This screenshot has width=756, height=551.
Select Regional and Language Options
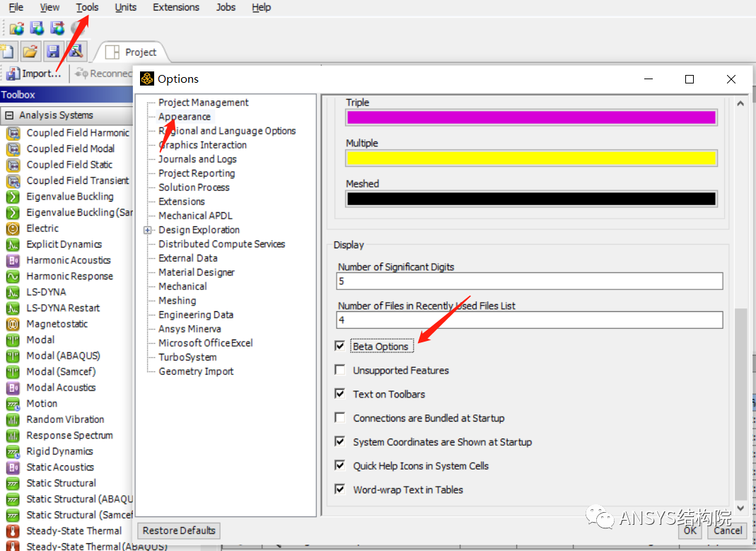[227, 131]
